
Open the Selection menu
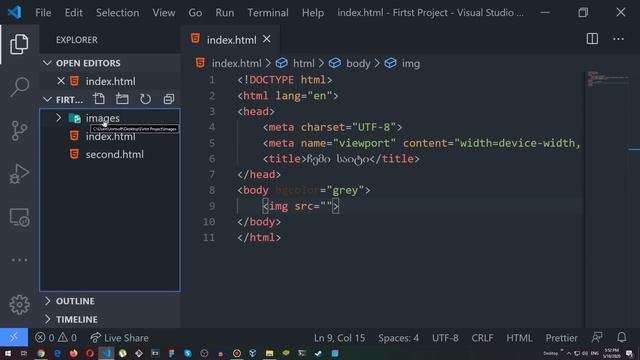click(x=118, y=13)
